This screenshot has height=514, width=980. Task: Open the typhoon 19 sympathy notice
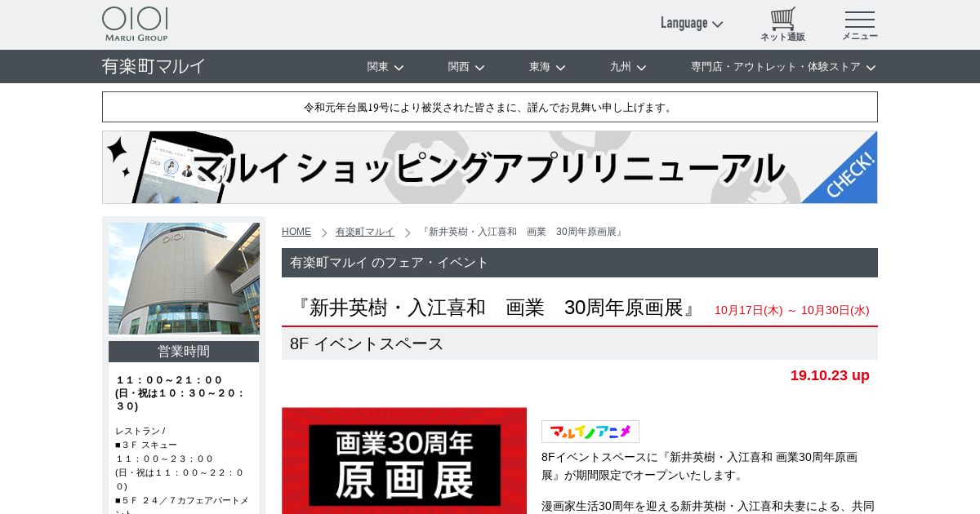490,107
